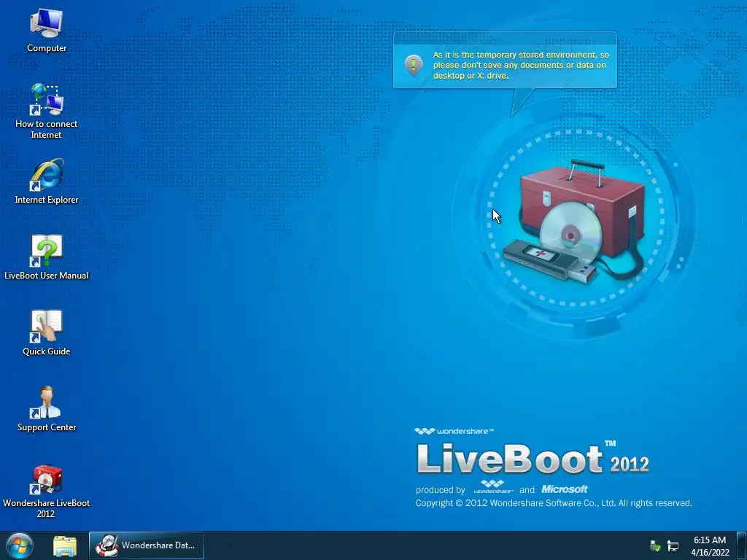Select the 'How to connect Internet' label
The height and width of the screenshot is (560, 747).
pos(46,130)
